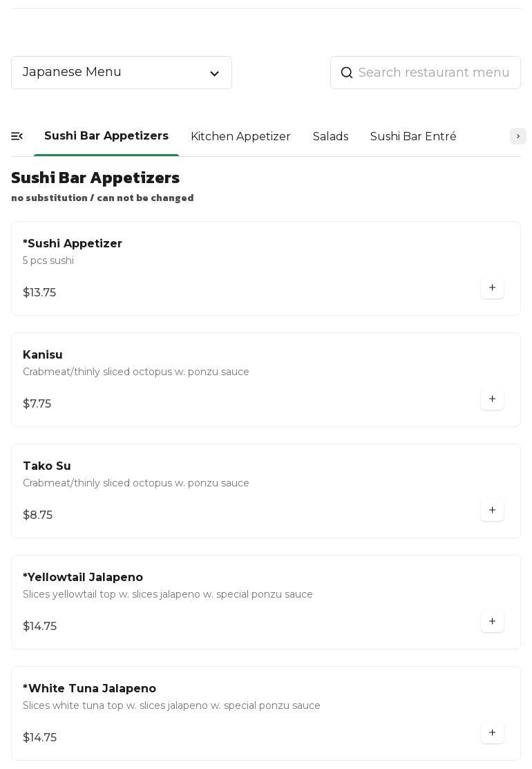Switch to the Kitchen Appetizer tab
532x769 pixels.
coord(240,136)
